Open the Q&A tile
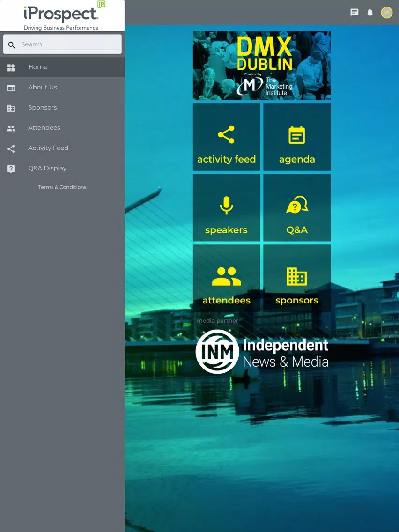 (x=297, y=207)
